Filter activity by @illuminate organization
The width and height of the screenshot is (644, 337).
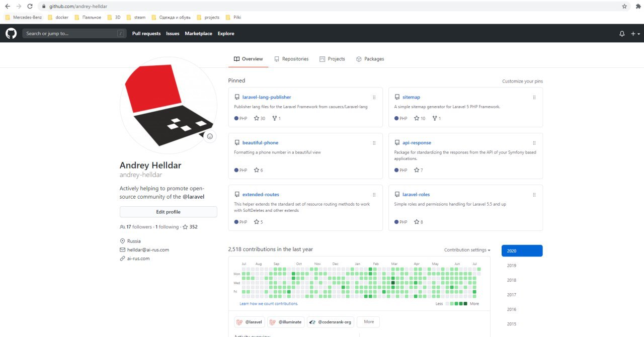(286, 322)
